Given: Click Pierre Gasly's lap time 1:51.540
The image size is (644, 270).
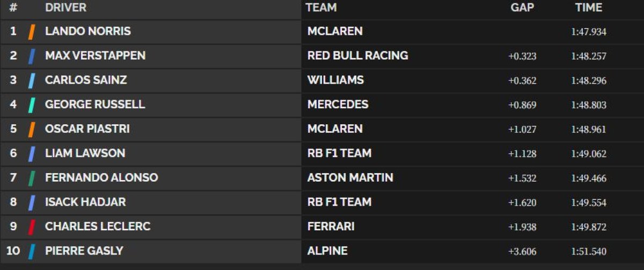Looking at the screenshot, I should click(x=589, y=251).
